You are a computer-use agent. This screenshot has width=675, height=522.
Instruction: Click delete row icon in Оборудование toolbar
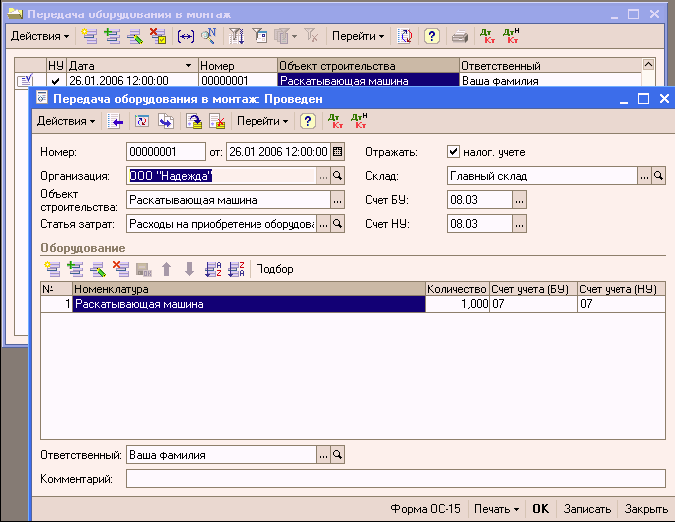click(x=121, y=269)
